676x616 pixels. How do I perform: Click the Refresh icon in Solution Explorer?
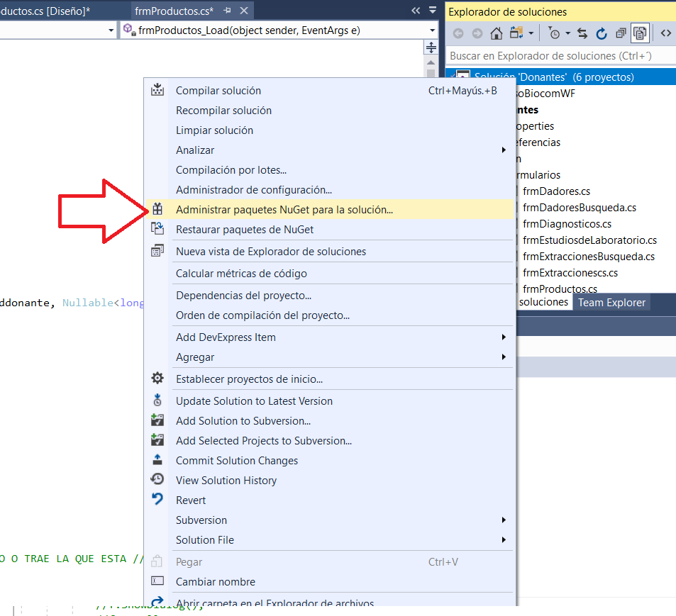[x=602, y=33]
